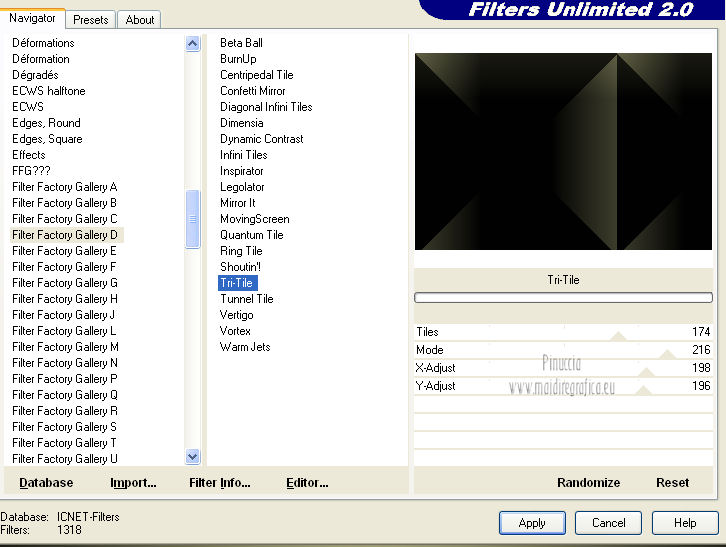The width and height of the screenshot is (726, 547).
Task: Click the Apply button
Action: click(x=532, y=523)
